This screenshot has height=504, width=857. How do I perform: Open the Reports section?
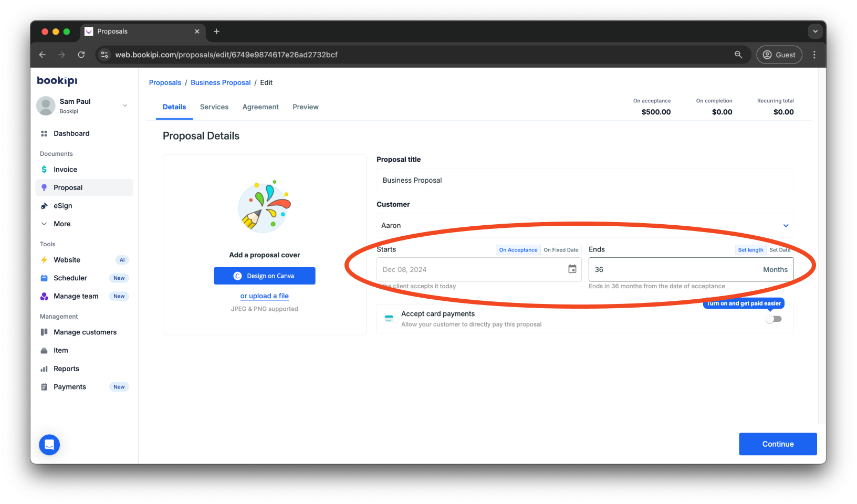pyautogui.click(x=66, y=368)
